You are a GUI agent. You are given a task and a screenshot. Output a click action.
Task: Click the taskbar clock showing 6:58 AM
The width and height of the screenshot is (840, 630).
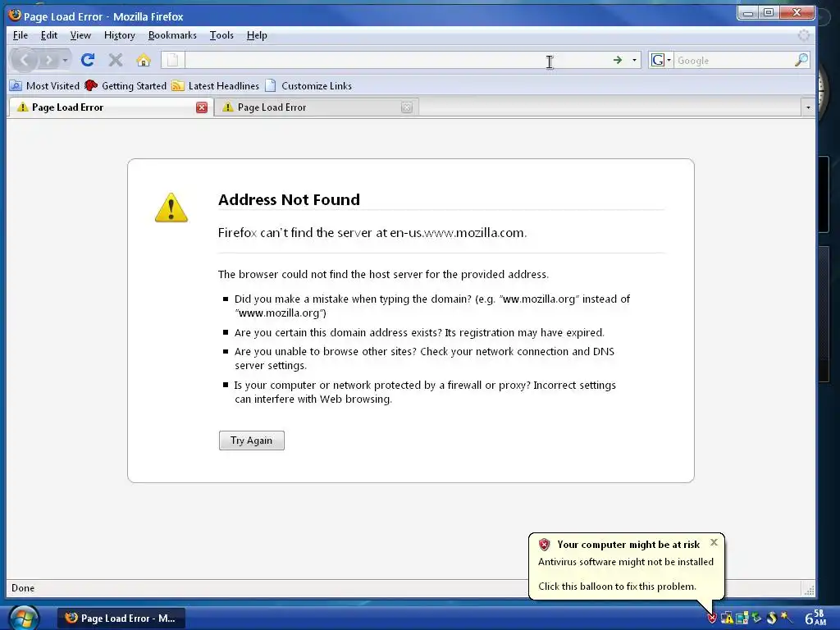coord(815,618)
